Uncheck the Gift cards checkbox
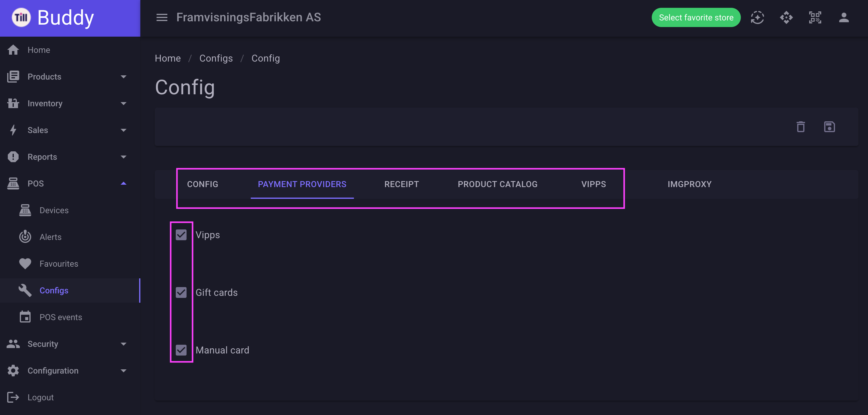Image resolution: width=868 pixels, height=415 pixels. click(x=181, y=292)
